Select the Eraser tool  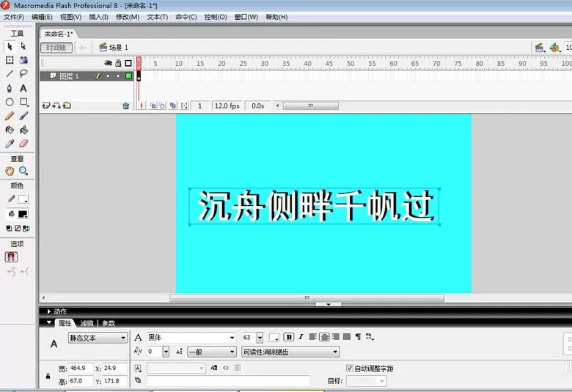(23, 144)
